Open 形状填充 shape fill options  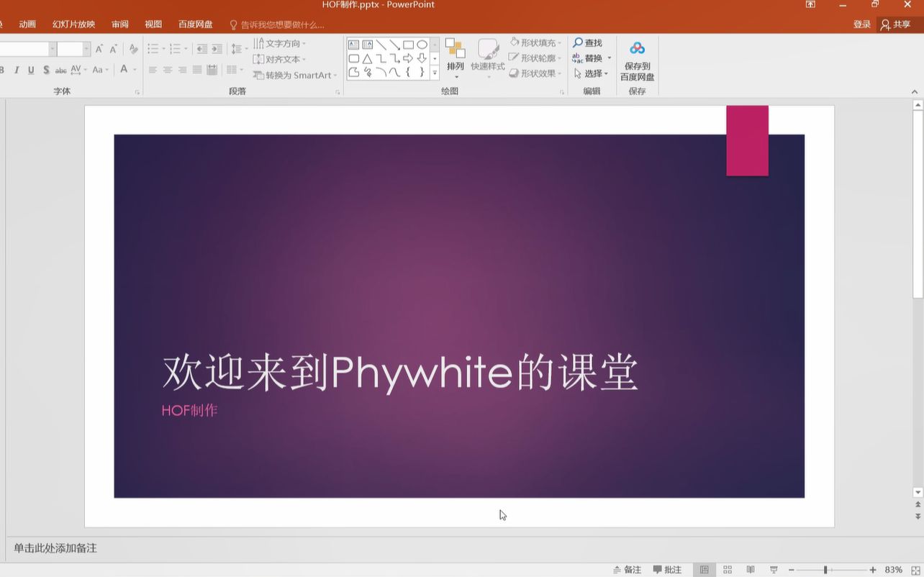pyautogui.click(x=535, y=43)
